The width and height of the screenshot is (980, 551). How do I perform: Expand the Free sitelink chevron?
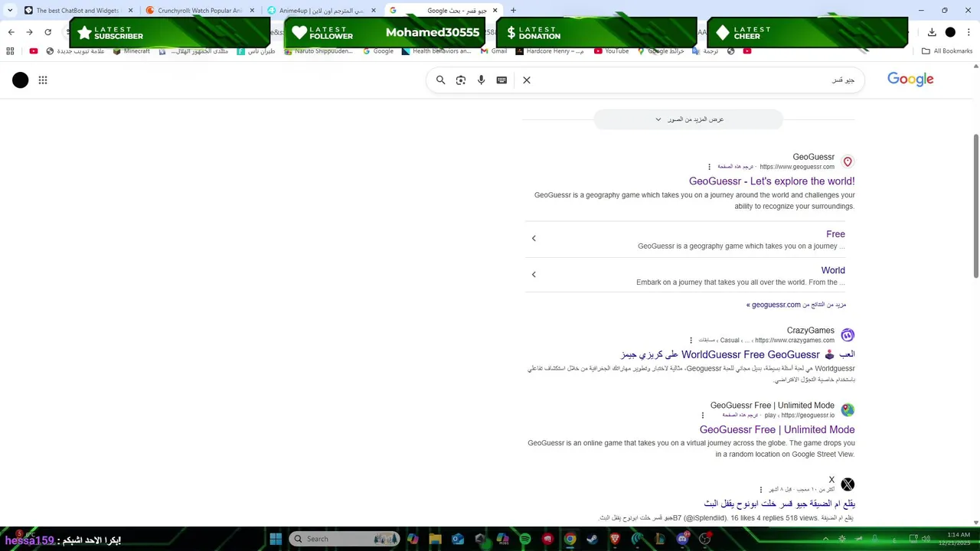pyautogui.click(x=534, y=239)
